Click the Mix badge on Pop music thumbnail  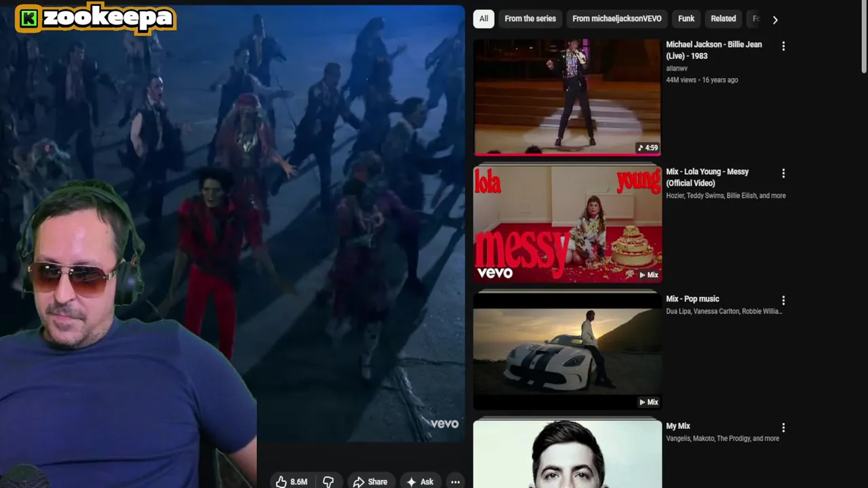point(648,402)
